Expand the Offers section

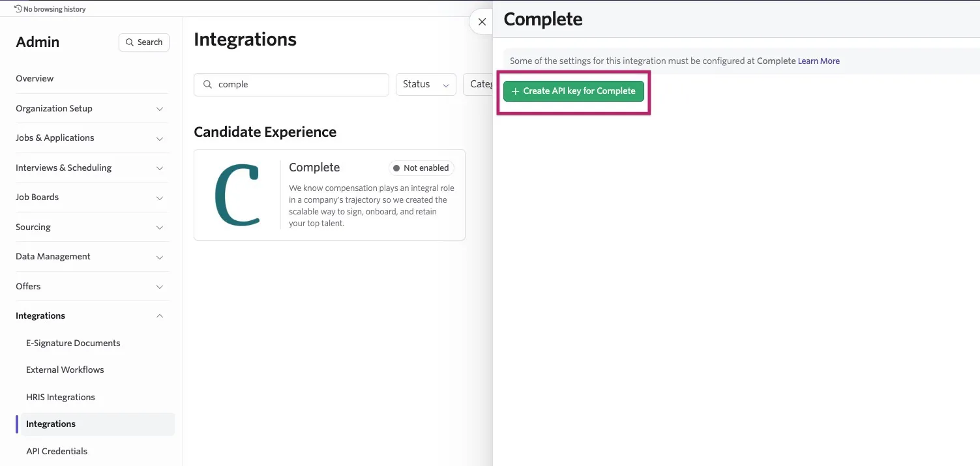[x=92, y=286]
